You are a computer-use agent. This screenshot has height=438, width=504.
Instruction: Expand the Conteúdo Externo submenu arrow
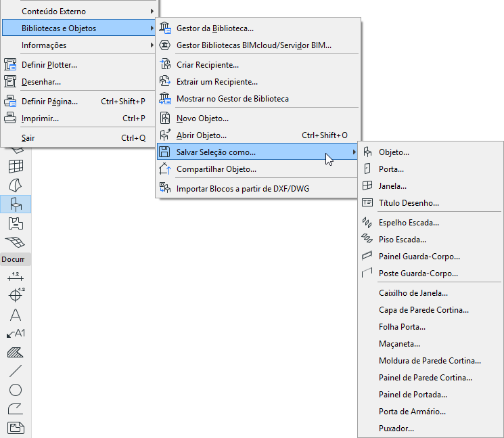coord(152,12)
